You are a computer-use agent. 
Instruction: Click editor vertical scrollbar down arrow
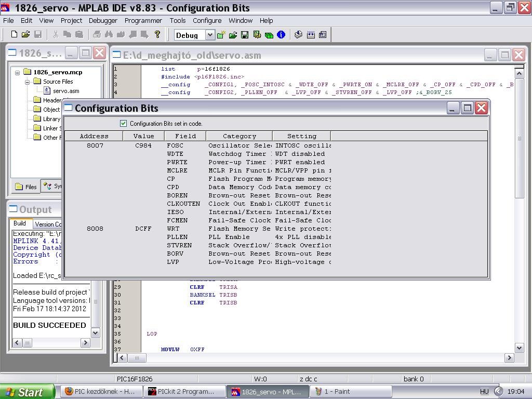(519, 348)
